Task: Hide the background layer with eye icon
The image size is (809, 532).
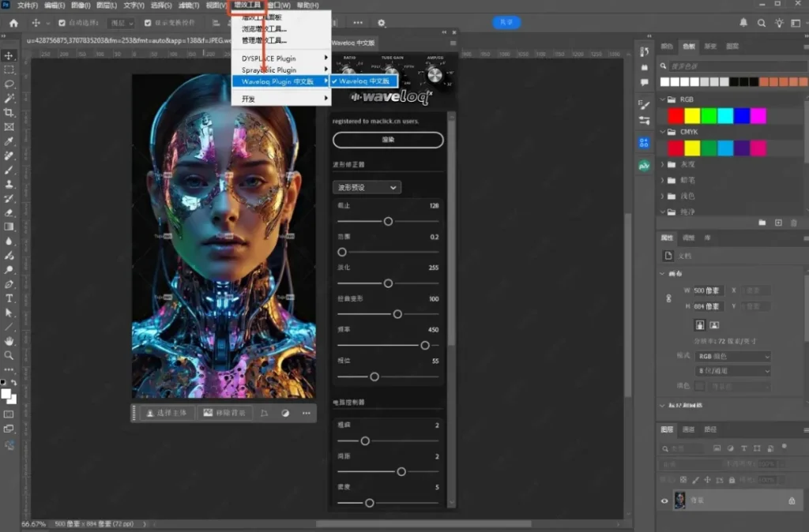Action: 664,500
